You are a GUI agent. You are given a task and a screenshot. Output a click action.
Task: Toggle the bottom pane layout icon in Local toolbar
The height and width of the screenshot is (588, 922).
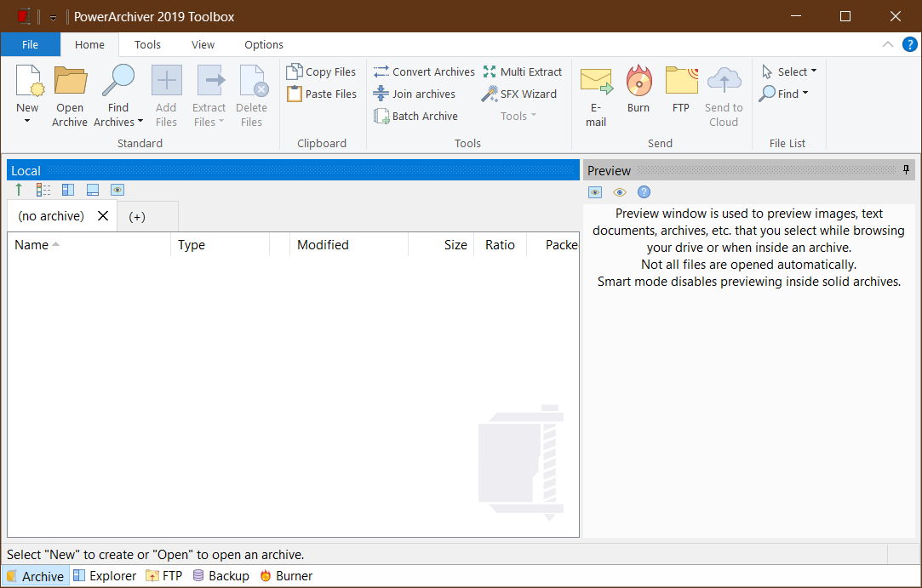pyautogui.click(x=93, y=190)
